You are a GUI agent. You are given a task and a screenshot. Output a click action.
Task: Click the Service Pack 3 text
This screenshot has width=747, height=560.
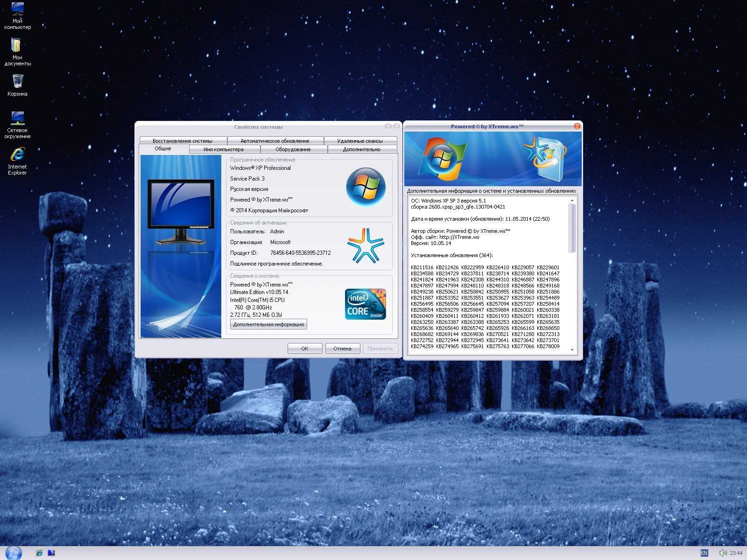pyautogui.click(x=247, y=179)
